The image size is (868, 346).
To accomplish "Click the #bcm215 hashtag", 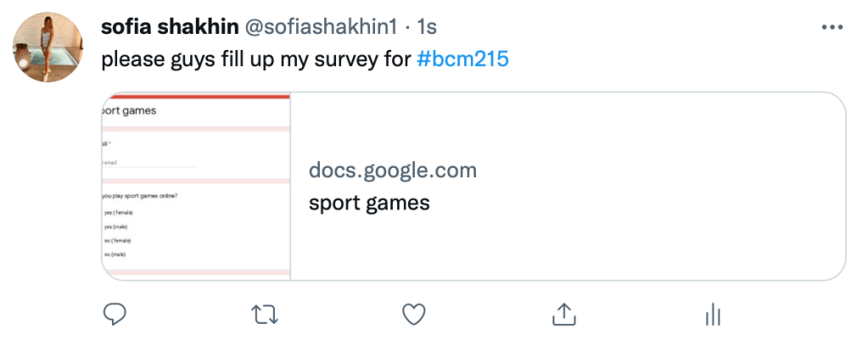I will [462, 61].
